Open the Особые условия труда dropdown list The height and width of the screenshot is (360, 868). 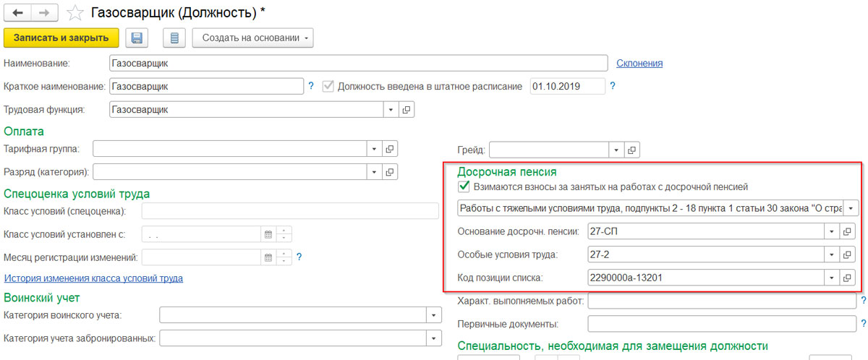[x=831, y=254]
